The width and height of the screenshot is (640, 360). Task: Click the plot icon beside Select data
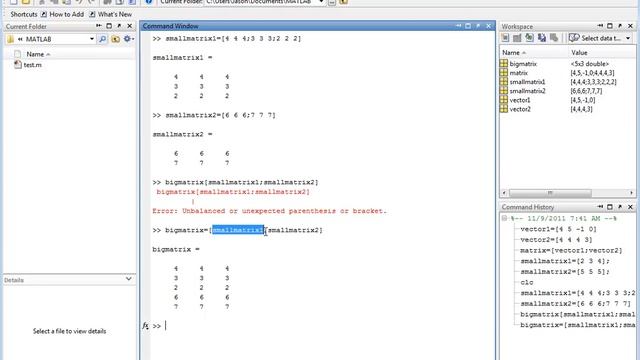coord(574,38)
